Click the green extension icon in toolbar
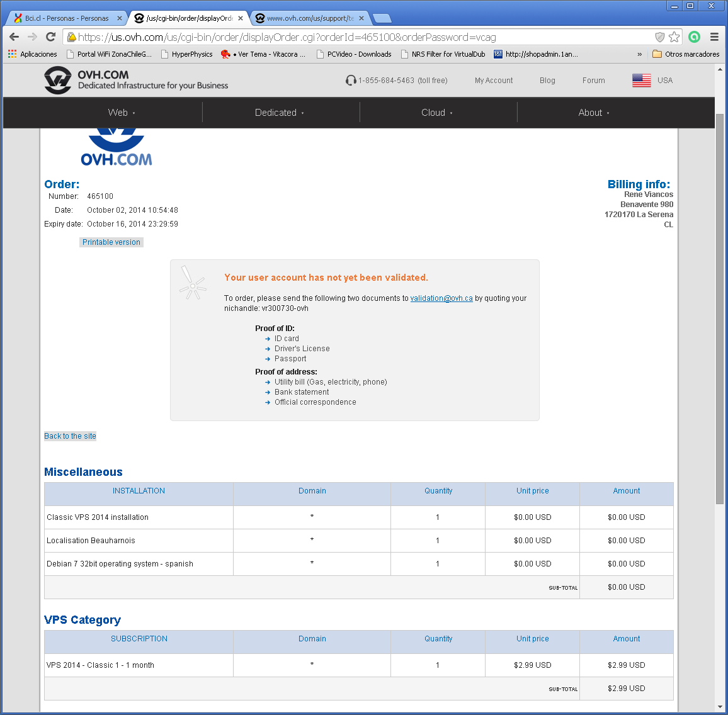Screen dimensions: 728x715 click(694, 37)
